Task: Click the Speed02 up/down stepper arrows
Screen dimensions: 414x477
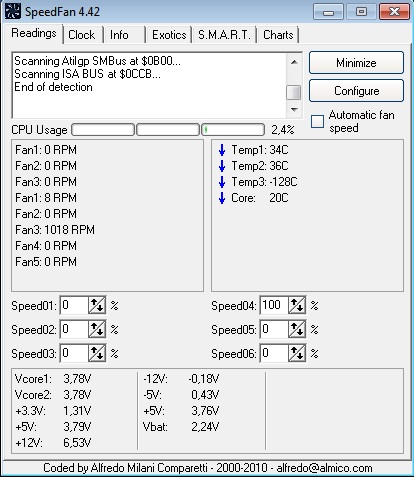Action: pyautogui.click(x=97, y=329)
